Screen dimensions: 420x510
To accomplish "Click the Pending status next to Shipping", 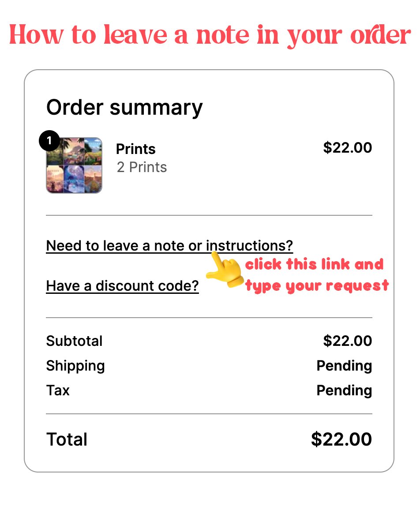I will click(x=344, y=366).
